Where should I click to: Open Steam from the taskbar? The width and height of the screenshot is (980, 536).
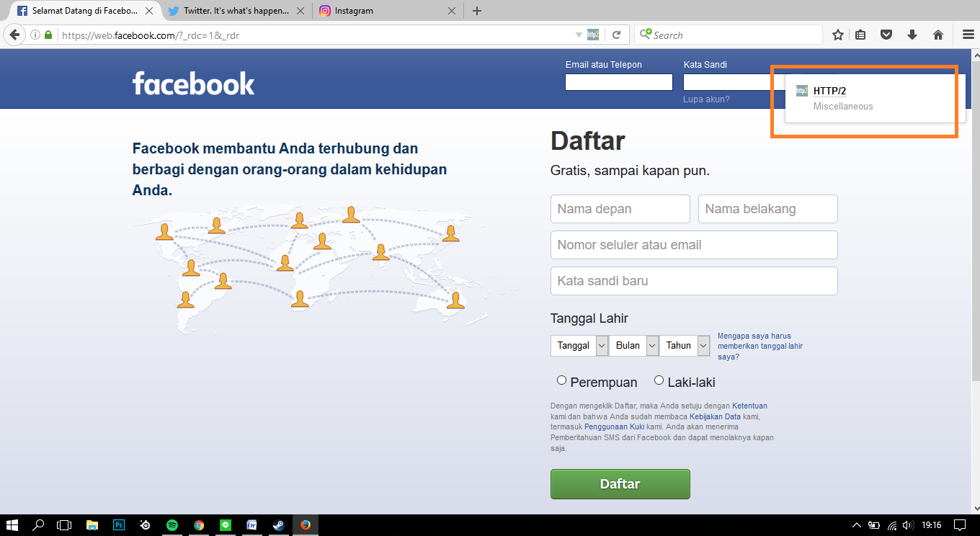pyautogui.click(x=278, y=525)
